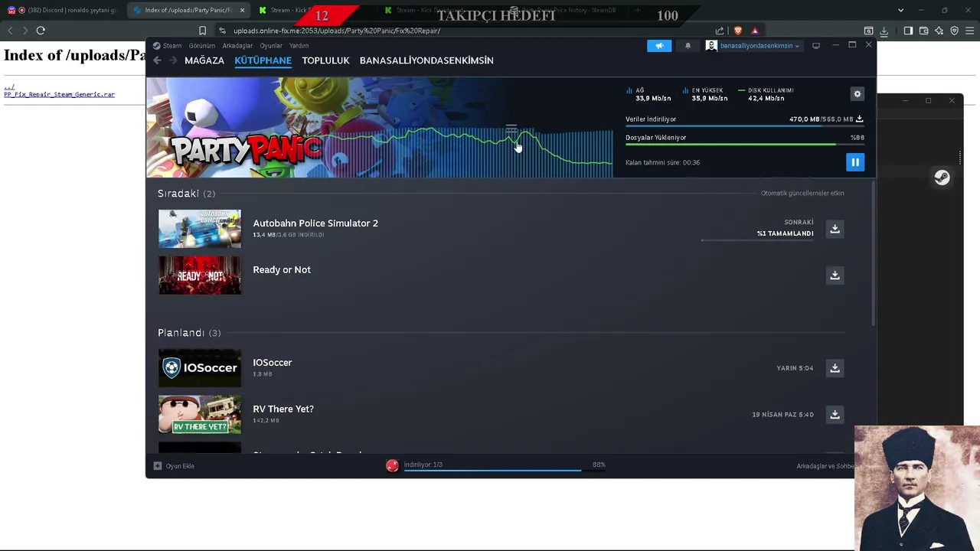Open RV There Yet? thumbnail
This screenshot has height=551, width=980.
200,415
